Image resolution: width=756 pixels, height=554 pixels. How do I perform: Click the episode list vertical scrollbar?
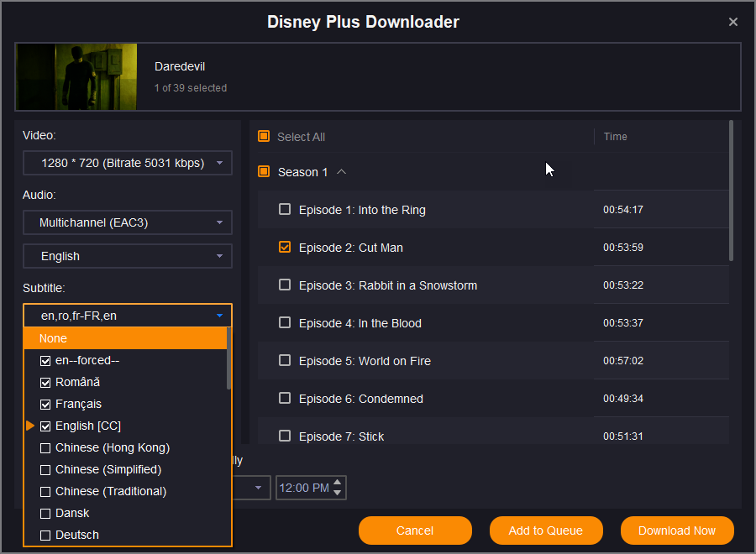tap(731, 191)
